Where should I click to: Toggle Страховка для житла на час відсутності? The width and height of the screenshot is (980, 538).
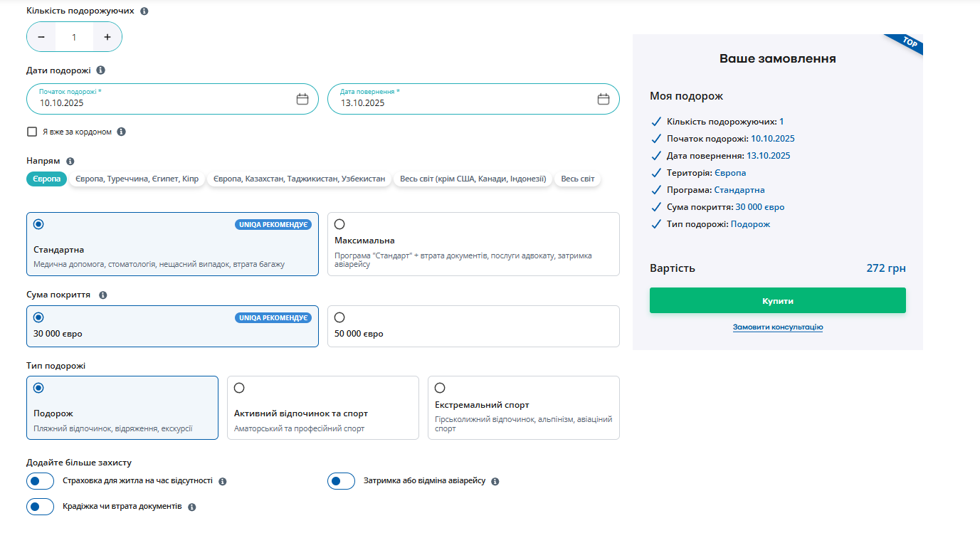[40, 481]
